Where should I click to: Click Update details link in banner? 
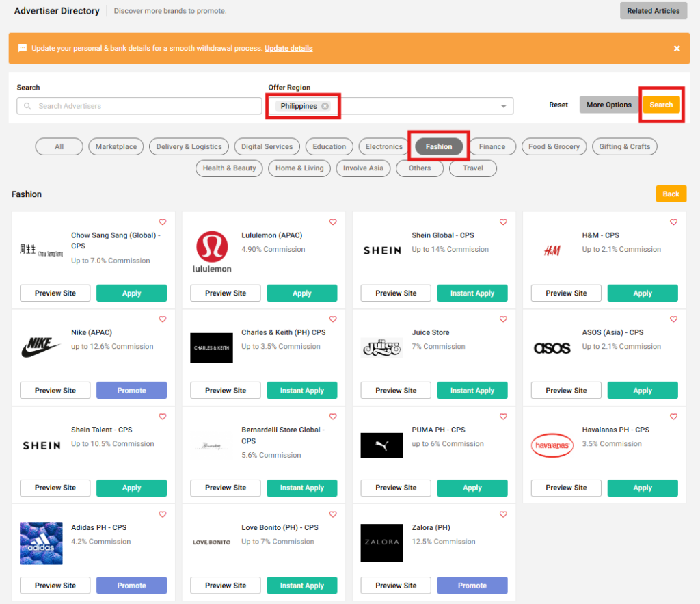[288, 49]
